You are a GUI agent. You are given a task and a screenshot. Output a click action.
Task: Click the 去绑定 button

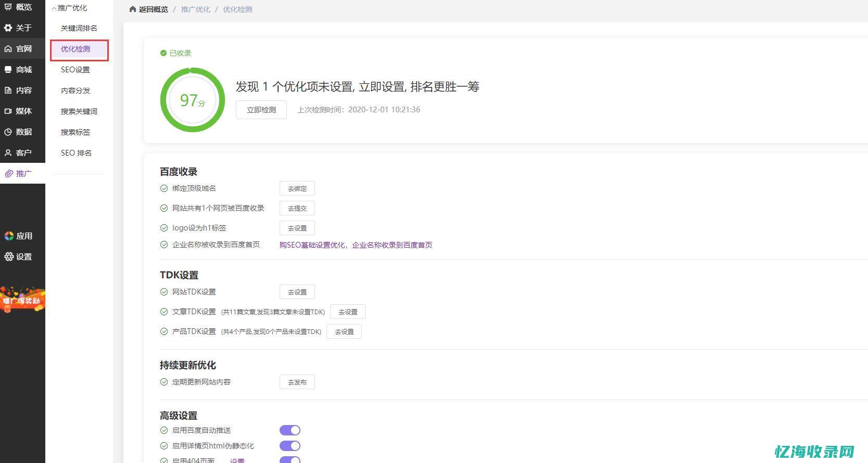[x=297, y=188]
